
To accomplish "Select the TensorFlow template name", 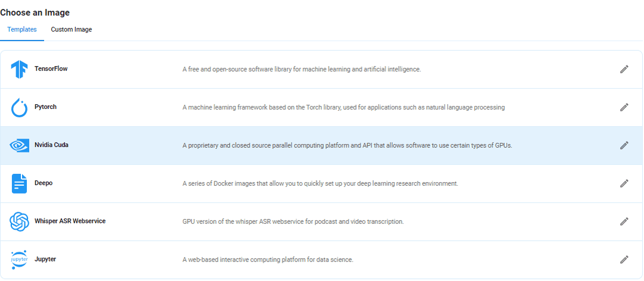I will point(51,69).
